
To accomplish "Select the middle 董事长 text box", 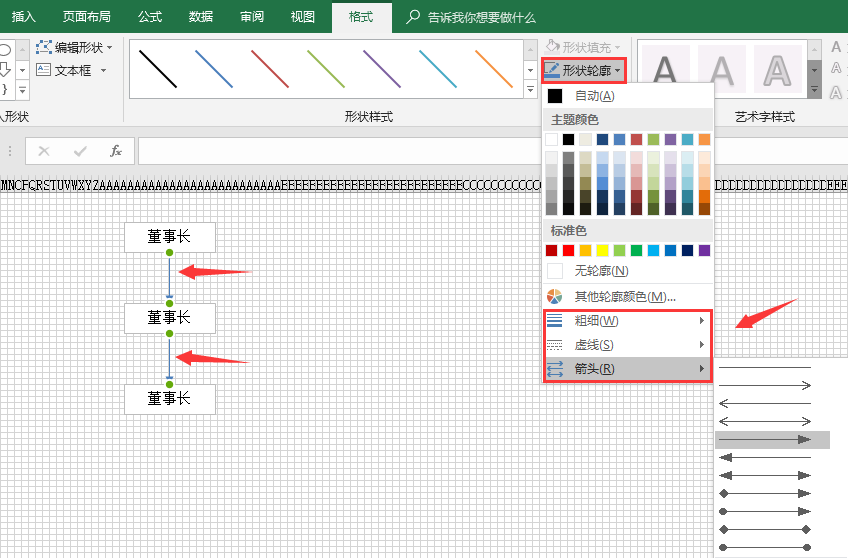I will 170,318.
